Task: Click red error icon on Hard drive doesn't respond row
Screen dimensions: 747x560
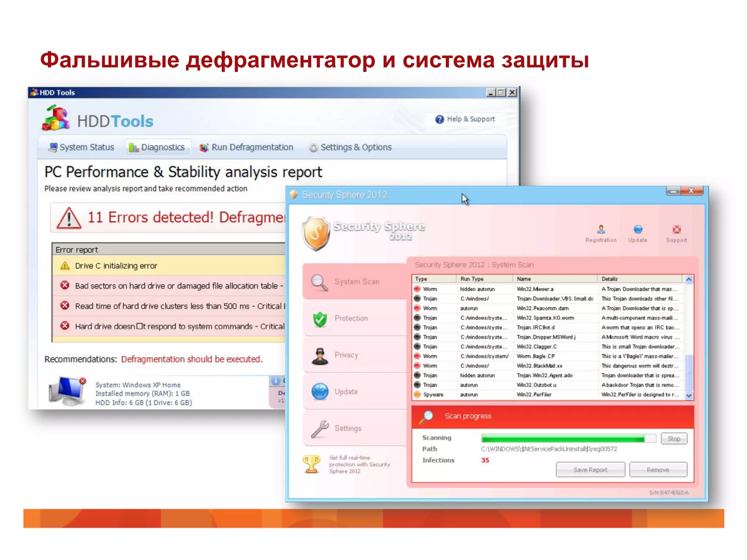Action: (x=65, y=325)
